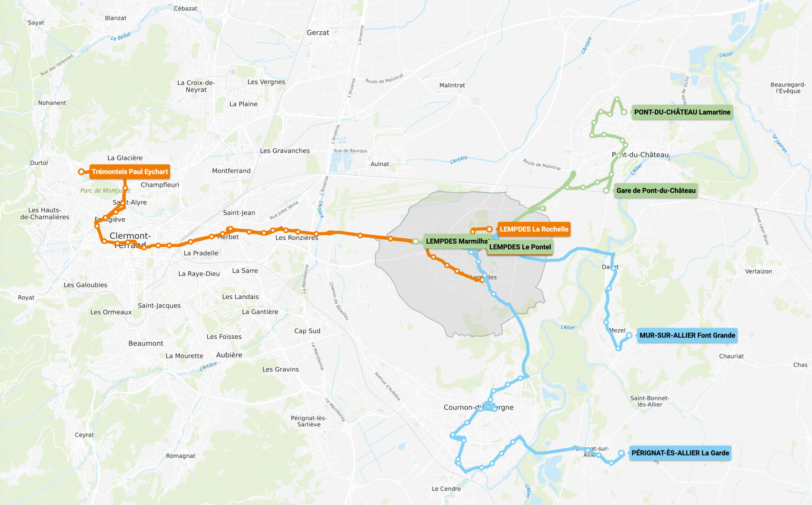Viewport: 812px width, 505px height.
Task: Click the LEMPDES La Rochelle stop circle
Action: click(489, 229)
